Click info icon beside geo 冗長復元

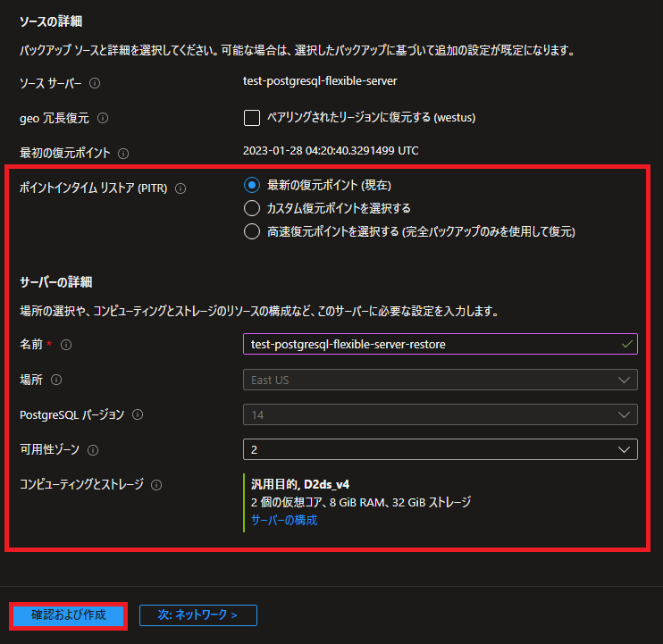coord(103,118)
